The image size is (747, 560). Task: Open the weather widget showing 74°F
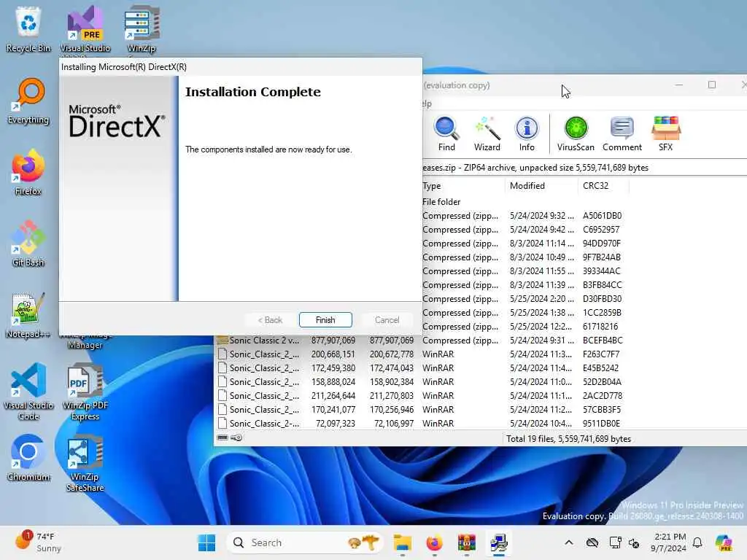39,542
